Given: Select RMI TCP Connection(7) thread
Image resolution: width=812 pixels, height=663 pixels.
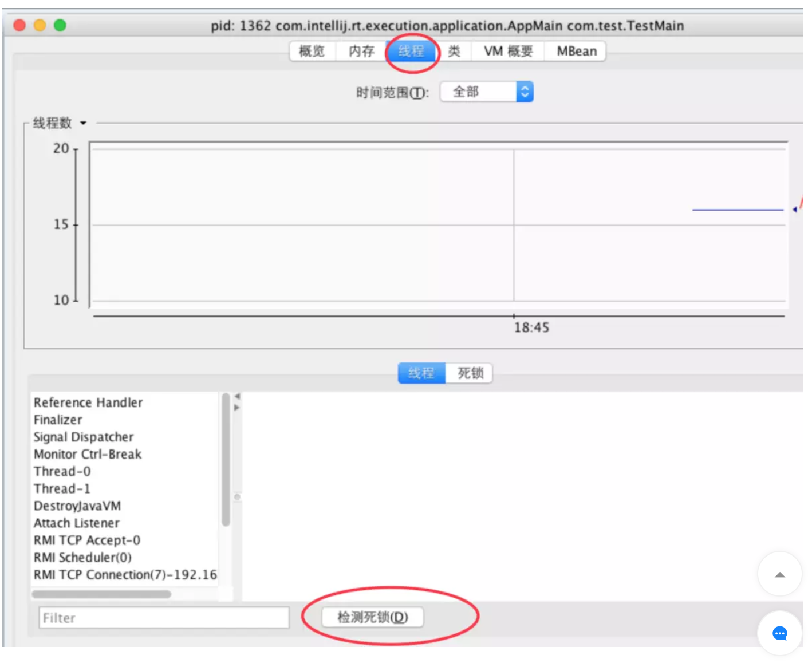Looking at the screenshot, I should click(125, 574).
